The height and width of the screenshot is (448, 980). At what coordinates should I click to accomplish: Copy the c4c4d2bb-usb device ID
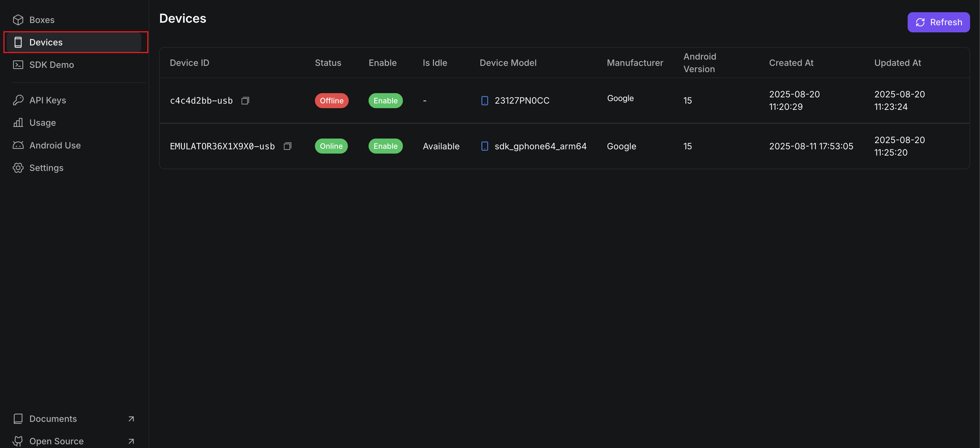(x=245, y=101)
